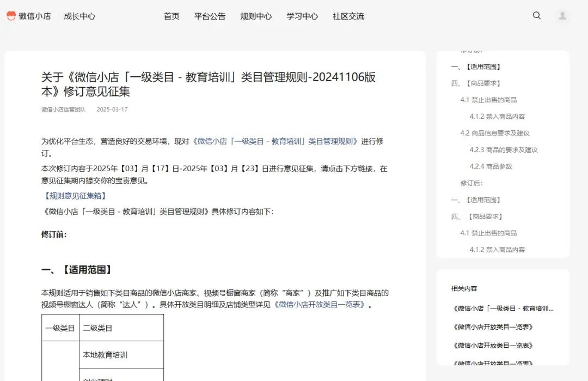Click the publish date 2025-03-17
Screen dimensions: 588x381
112,109
